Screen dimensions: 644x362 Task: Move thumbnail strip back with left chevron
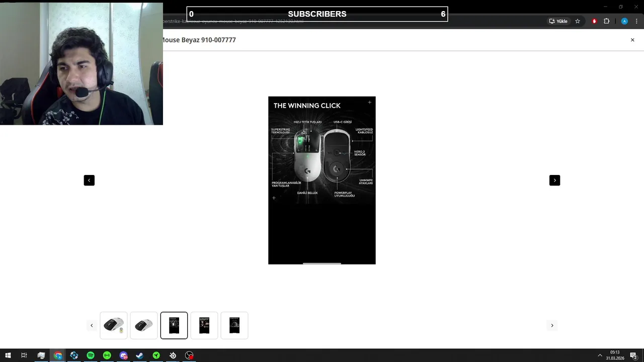pyautogui.click(x=92, y=325)
